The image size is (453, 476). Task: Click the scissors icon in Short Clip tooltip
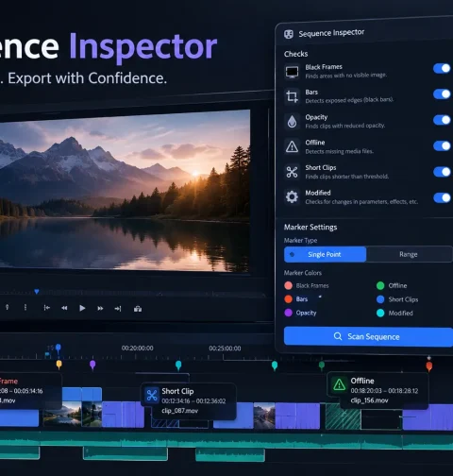(152, 395)
